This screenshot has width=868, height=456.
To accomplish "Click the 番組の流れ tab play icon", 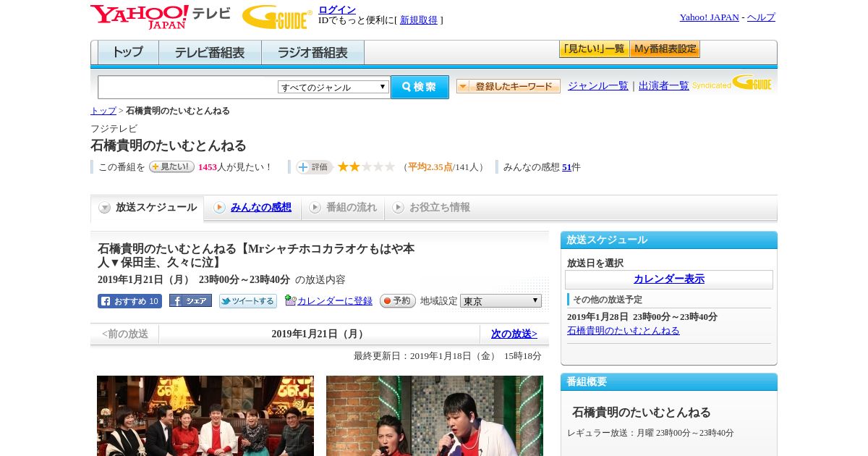I will (315, 208).
